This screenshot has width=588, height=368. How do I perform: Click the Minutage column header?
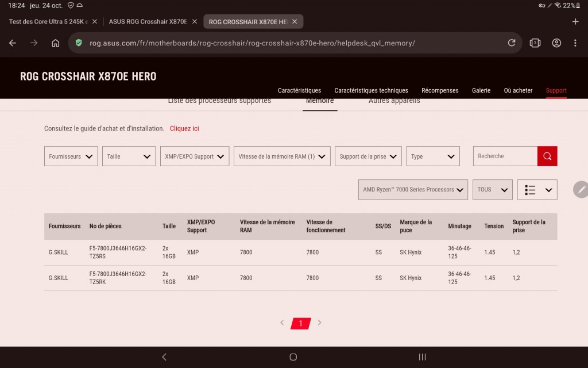(459, 226)
